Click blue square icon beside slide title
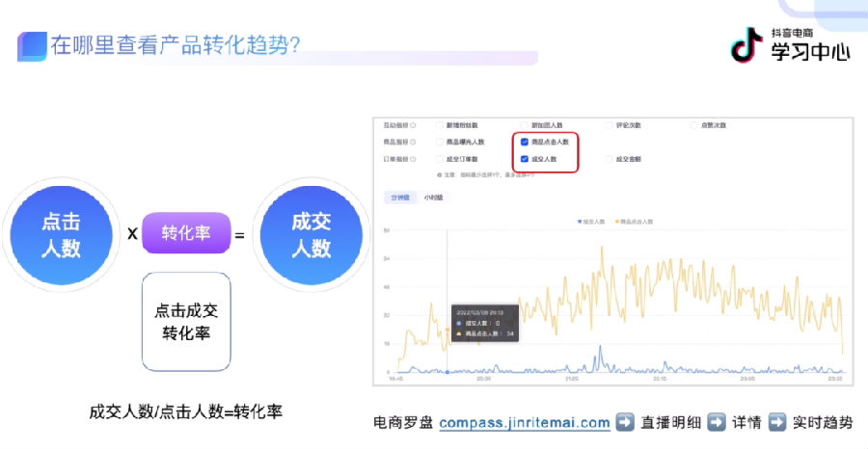 [32, 45]
